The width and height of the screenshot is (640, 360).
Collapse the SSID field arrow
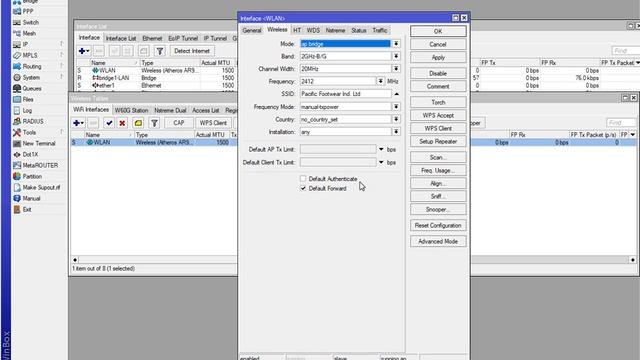396,94
